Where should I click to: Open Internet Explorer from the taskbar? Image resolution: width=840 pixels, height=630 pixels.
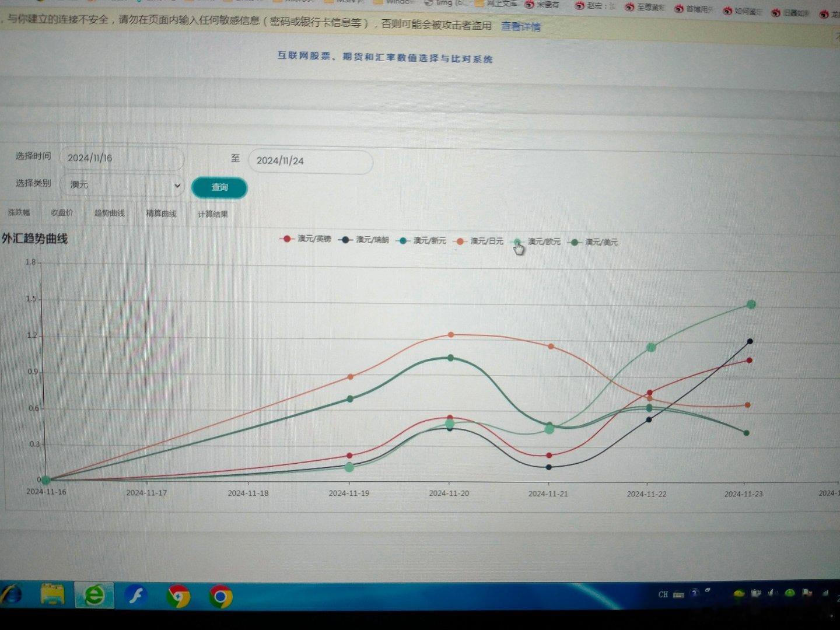[10, 594]
